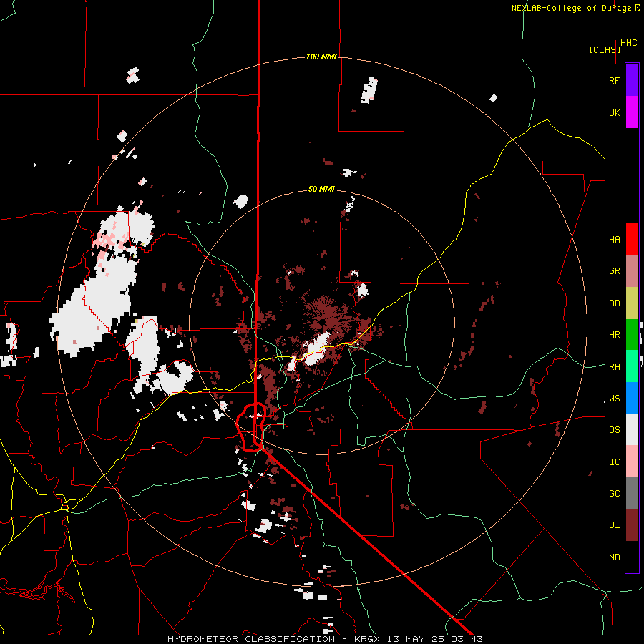The image size is (644, 644).
Task: Click the GC gray legend swatch
Action: point(632,493)
